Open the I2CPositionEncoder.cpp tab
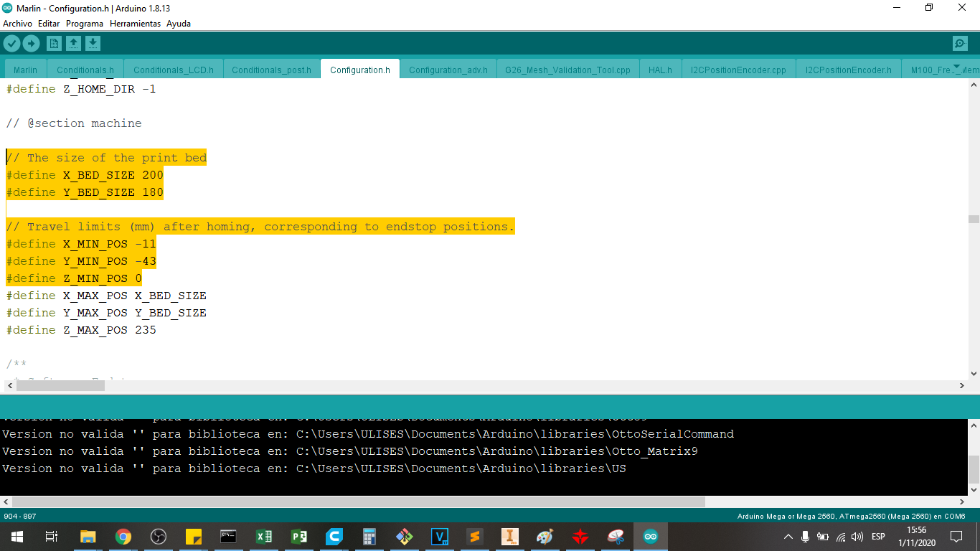This screenshot has height=551, width=980. [738, 70]
